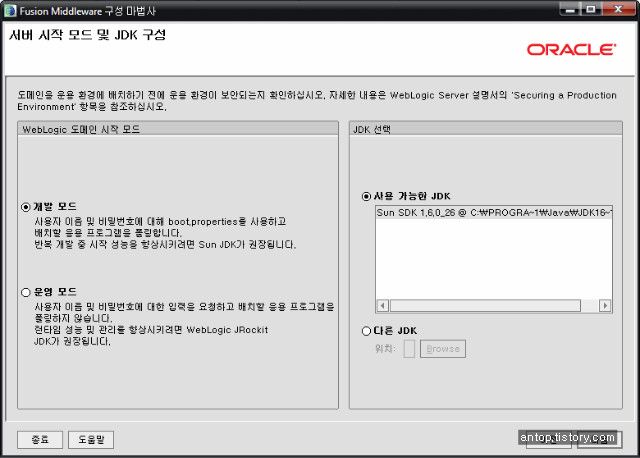640x458 pixels.
Task: Minimize the configuration wizard window
Action: pyautogui.click(x=571, y=9)
